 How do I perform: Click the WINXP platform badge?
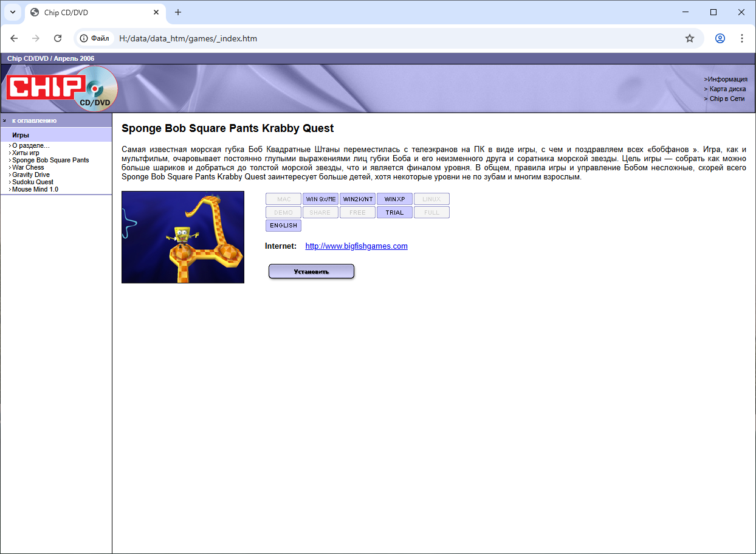point(395,199)
